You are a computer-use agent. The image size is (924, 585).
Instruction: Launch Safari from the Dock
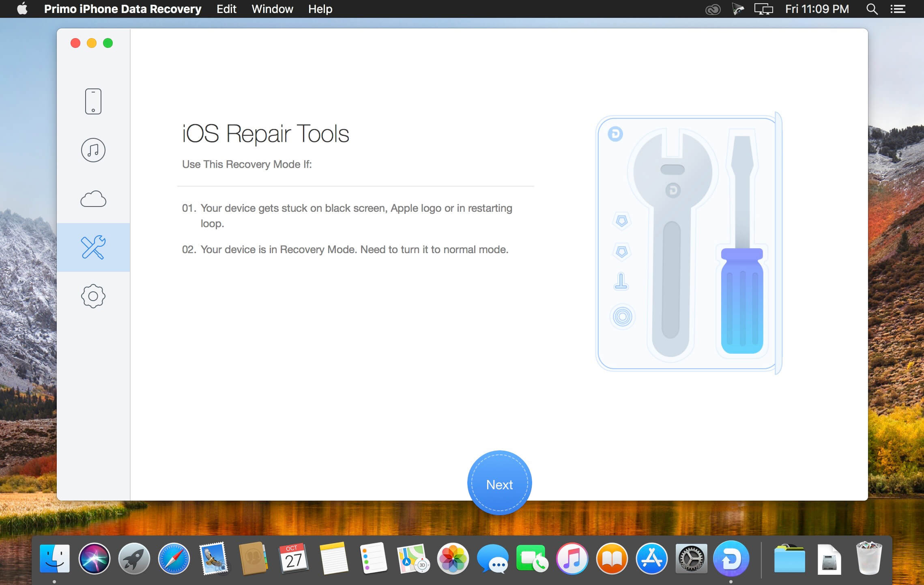coord(174,559)
